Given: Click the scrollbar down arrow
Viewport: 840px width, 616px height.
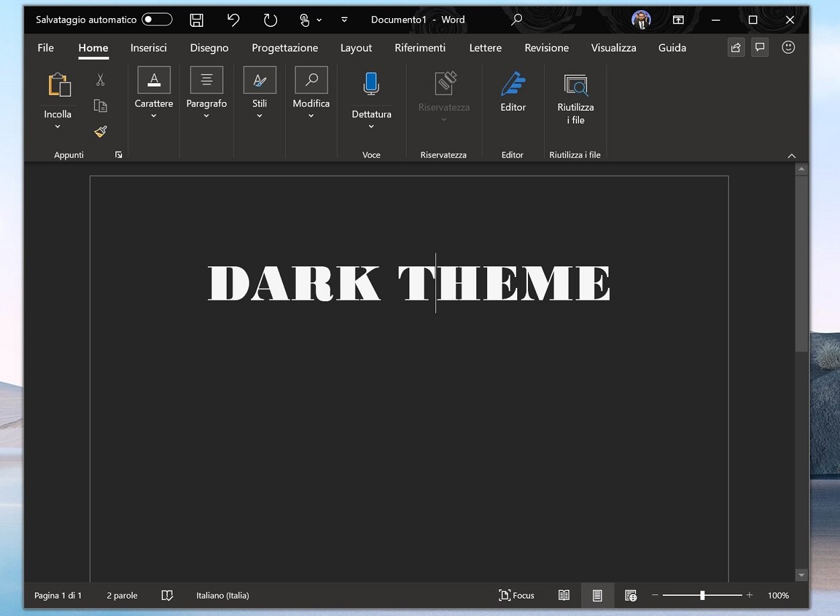Looking at the screenshot, I should 801,574.
